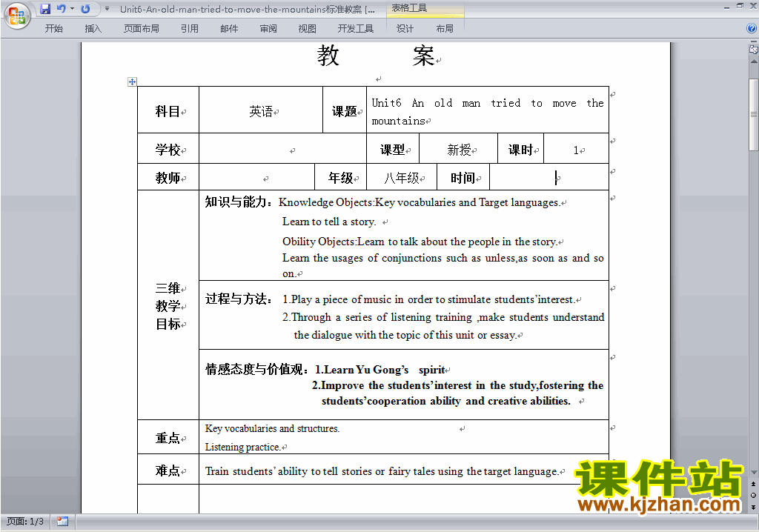This screenshot has height=532, width=759.
Task: Click the 教师 label cell
Action: 168,177
